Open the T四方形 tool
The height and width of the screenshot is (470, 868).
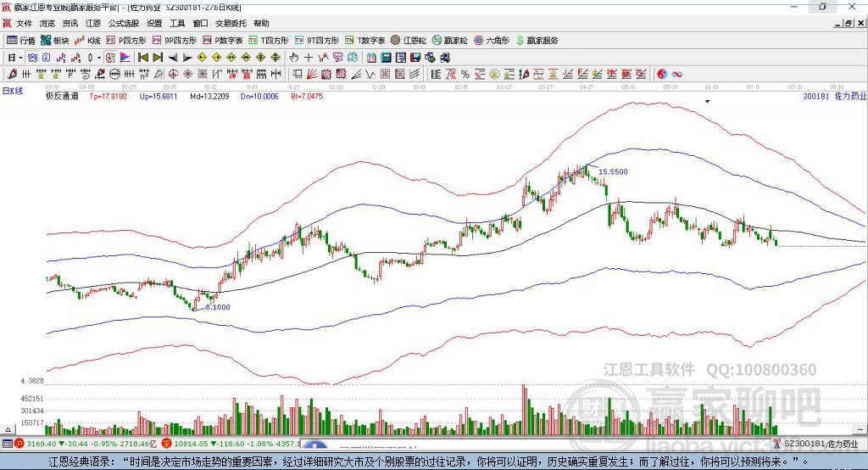tap(269, 41)
